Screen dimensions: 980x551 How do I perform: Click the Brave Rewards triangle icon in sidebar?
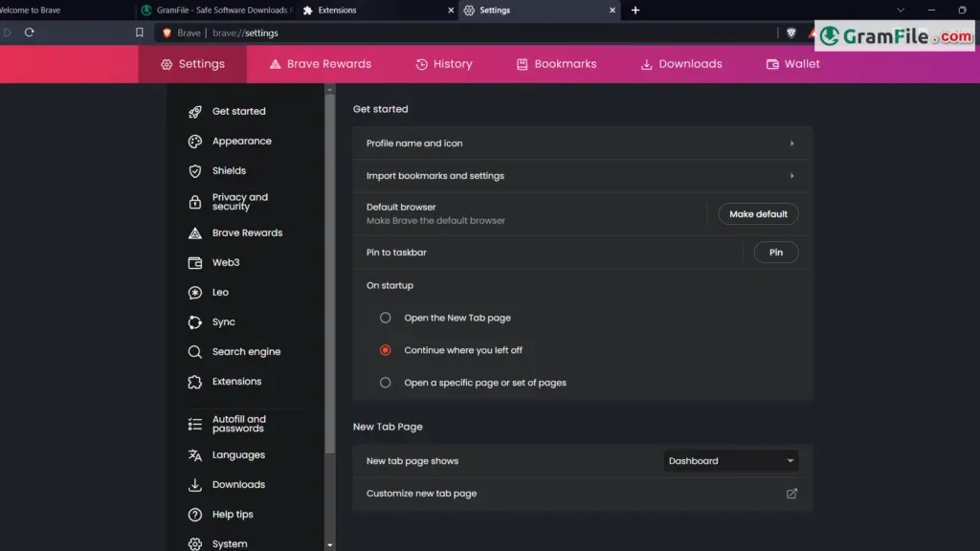pyautogui.click(x=195, y=233)
